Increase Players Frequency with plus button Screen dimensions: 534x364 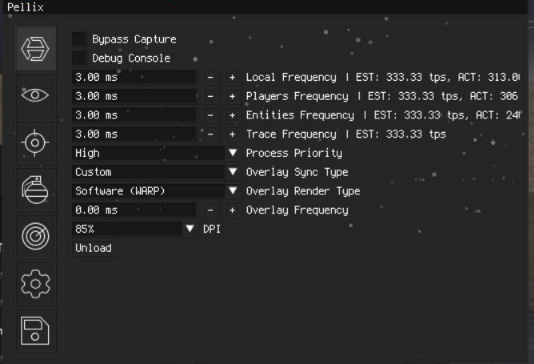coord(232,96)
